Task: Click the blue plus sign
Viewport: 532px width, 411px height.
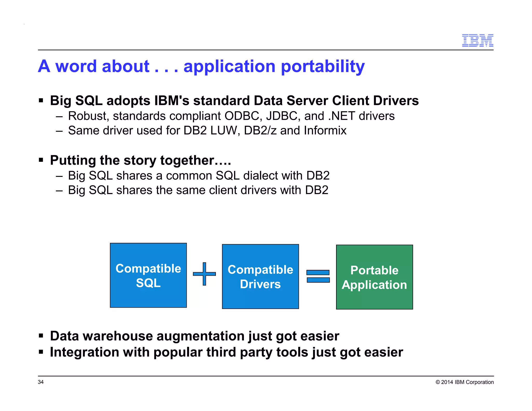Action: click(204, 274)
